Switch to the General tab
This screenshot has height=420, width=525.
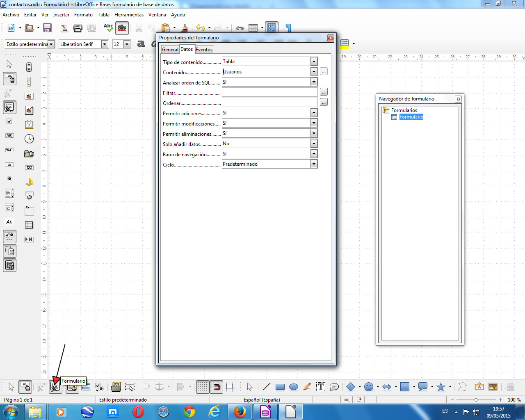[x=170, y=50]
